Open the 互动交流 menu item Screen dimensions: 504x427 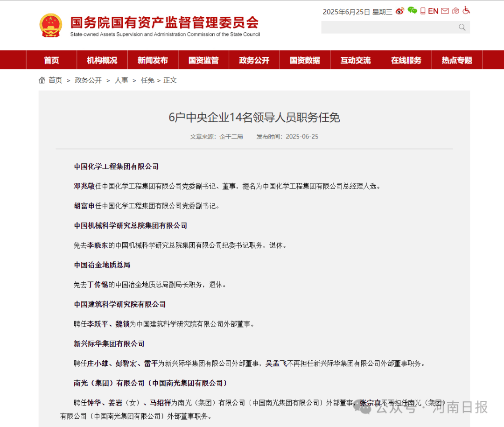pos(356,60)
